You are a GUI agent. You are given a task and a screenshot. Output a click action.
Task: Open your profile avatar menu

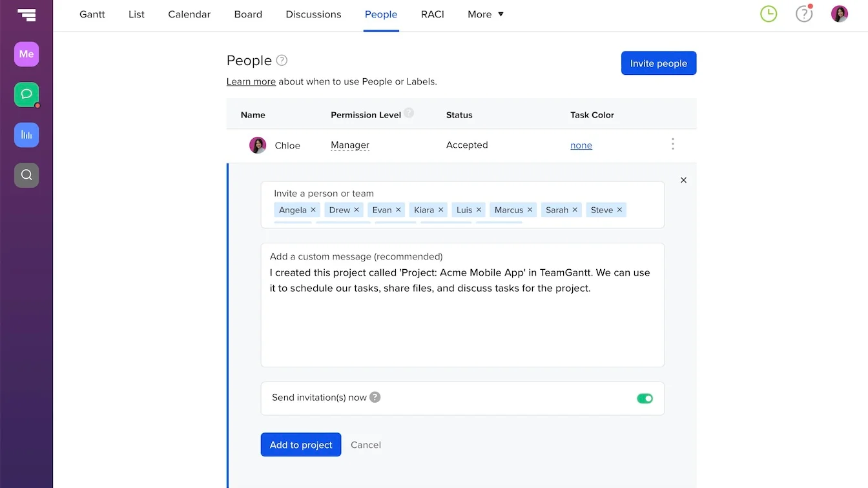pyautogui.click(x=839, y=13)
